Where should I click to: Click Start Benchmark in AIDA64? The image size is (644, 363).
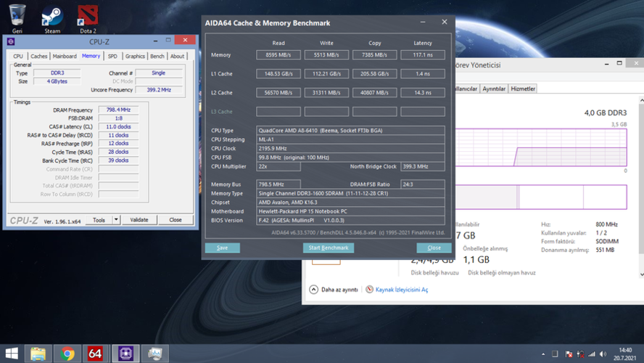[328, 248]
